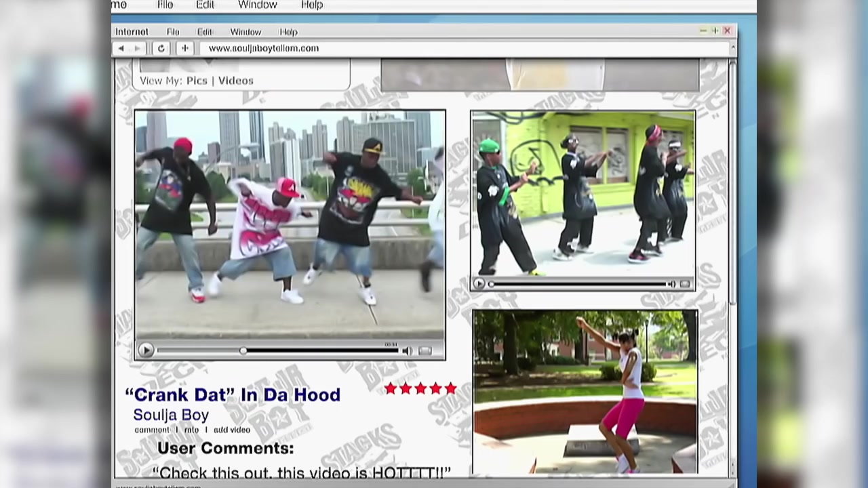Click the User Comments heading
Viewport: 868px width, 488px height.
(x=225, y=448)
